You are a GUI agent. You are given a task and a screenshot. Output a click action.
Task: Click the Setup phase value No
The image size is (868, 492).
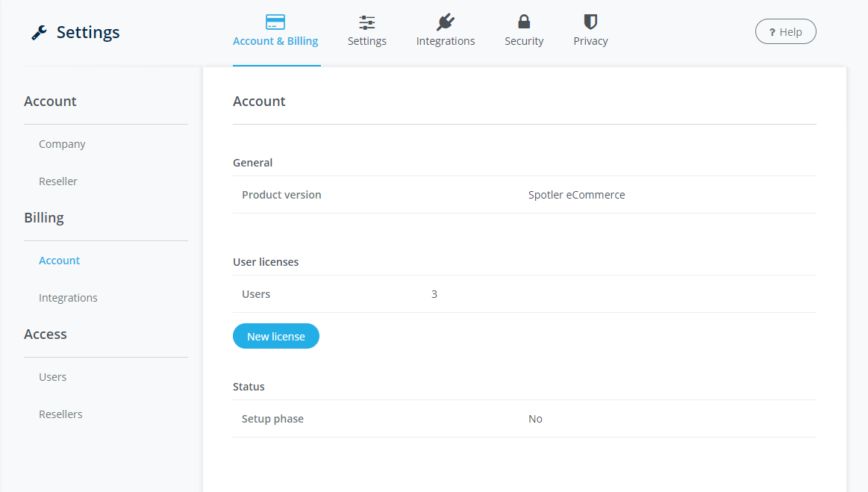coord(535,419)
